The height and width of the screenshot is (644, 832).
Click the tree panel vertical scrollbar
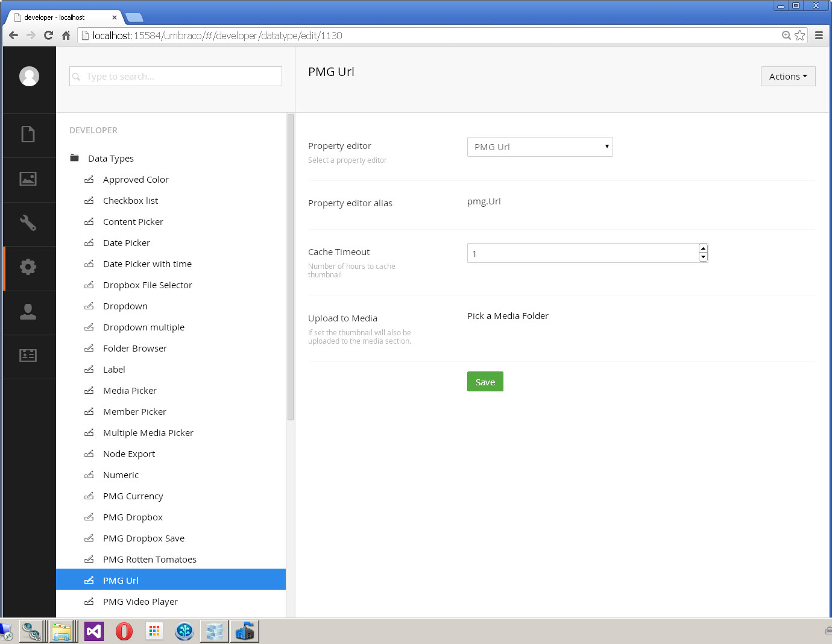[291, 267]
